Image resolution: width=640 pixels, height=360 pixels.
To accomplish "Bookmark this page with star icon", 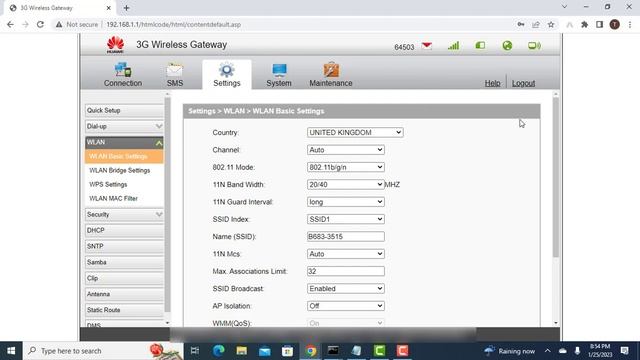I will [x=551, y=24].
